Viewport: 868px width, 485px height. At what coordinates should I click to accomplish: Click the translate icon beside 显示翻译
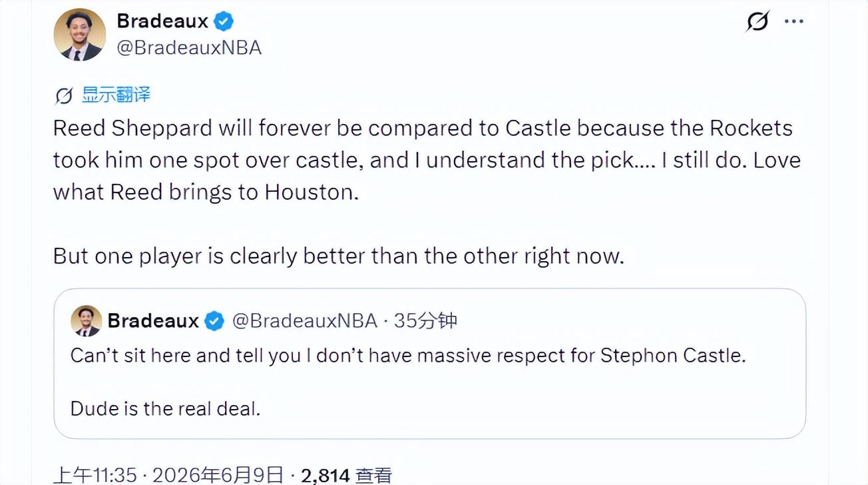pyautogui.click(x=63, y=96)
